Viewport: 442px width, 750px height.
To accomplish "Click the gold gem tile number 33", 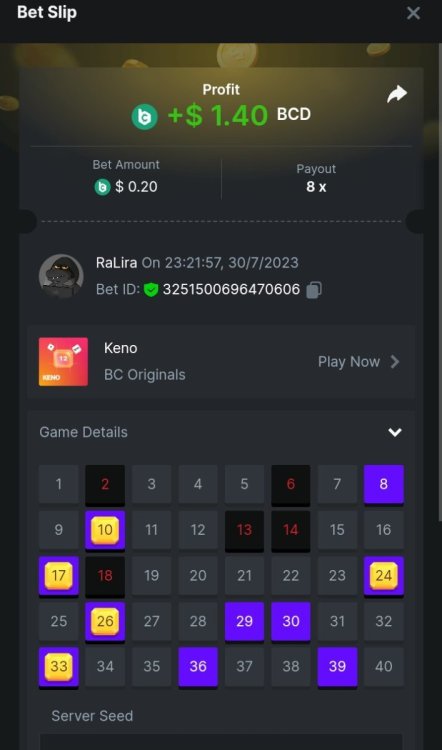I will (x=59, y=667).
